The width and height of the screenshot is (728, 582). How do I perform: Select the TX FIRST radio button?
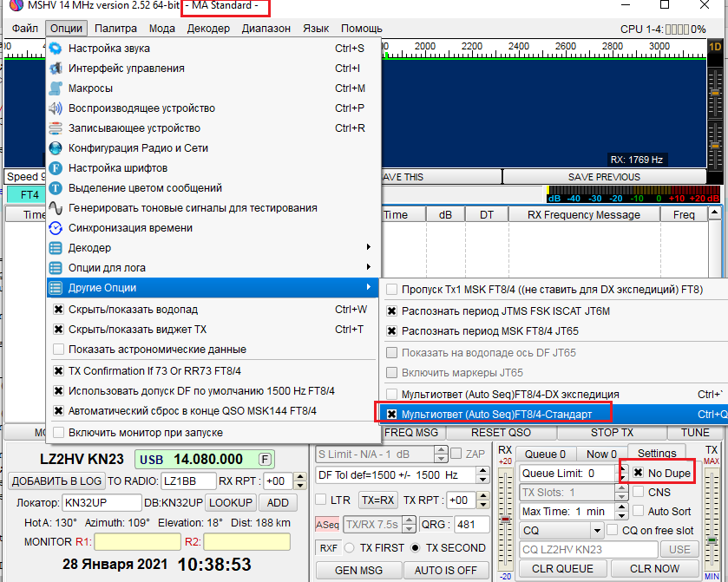click(350, 547)
